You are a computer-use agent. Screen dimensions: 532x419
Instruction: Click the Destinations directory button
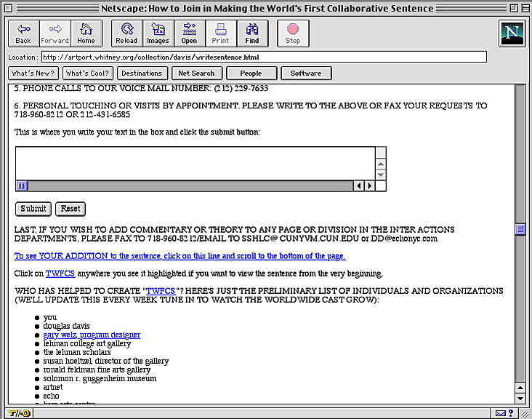141,73
